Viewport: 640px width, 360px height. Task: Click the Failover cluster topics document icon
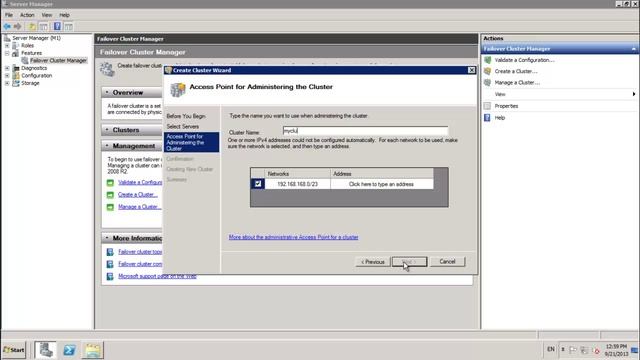point(110,252)
